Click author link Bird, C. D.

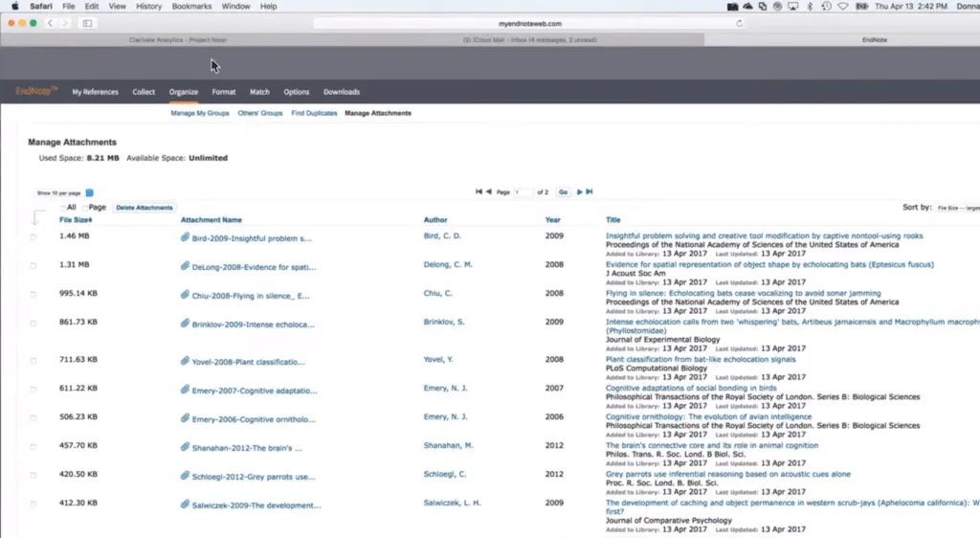[x=442, y=236]
